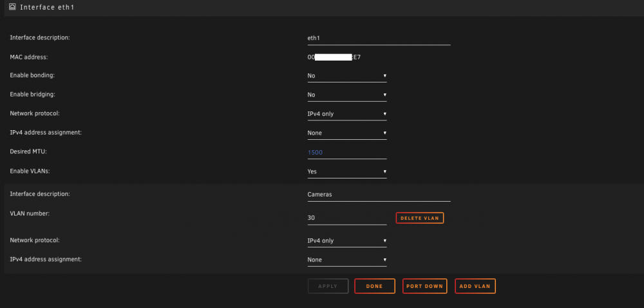Click the 'Interface eth1' header title
This screenshot has width=644, height=308.
coord(47,7)
